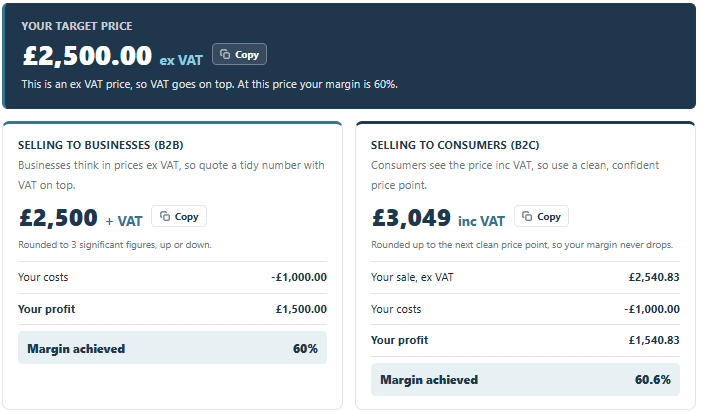
Task: Click 'Rounded to 3 significant figures' note
Action: click(x=115, y=245)
